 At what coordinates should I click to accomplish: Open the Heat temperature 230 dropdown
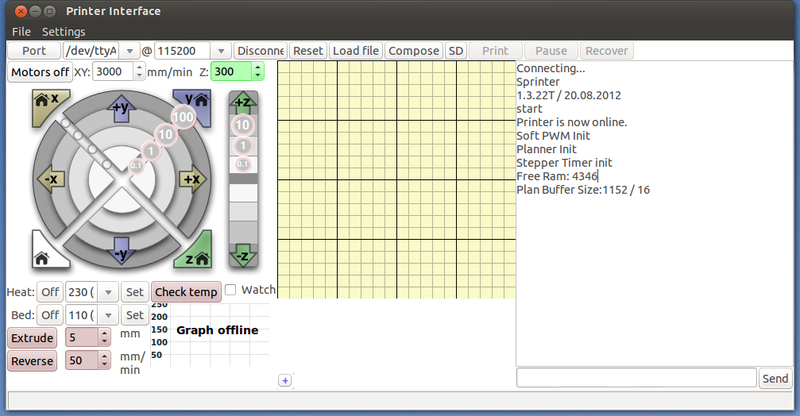click(107, 292)
